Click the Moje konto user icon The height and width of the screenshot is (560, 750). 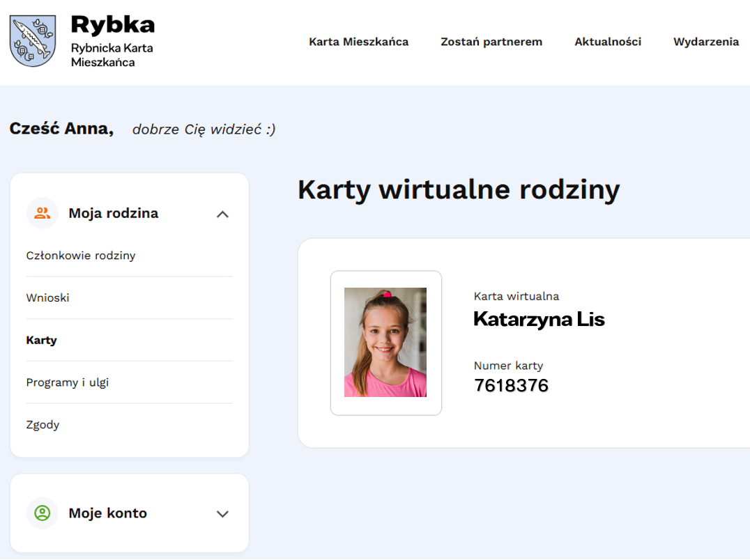point(42,513)
